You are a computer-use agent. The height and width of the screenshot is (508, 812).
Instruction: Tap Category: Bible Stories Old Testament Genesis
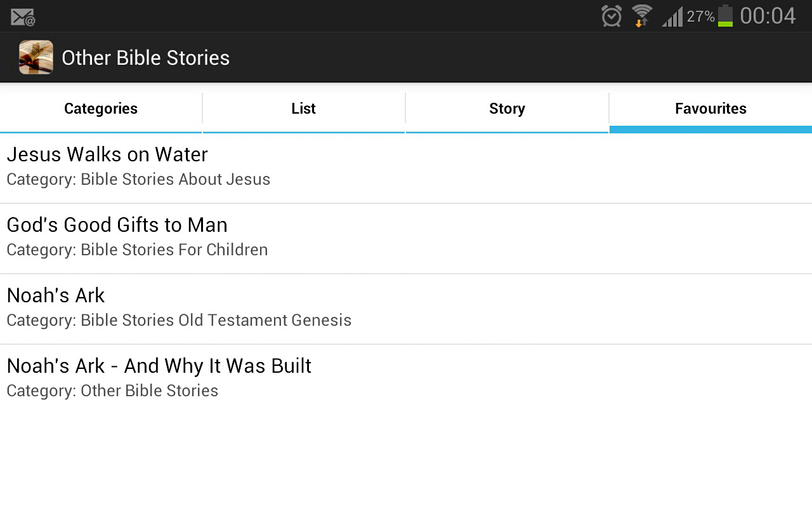click(x=179, y=321)
